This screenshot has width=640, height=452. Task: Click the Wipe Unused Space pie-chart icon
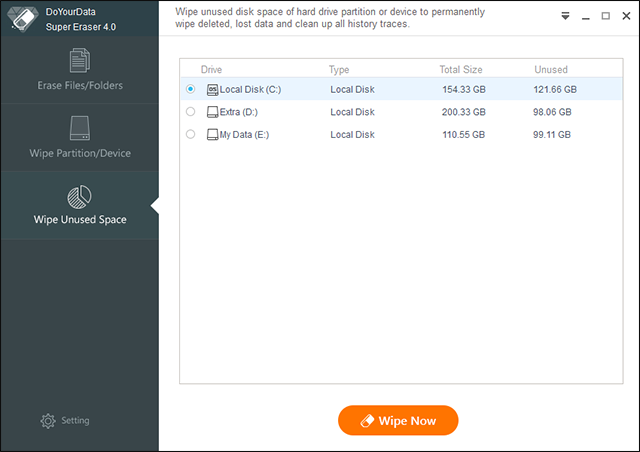tap(79, 196)
